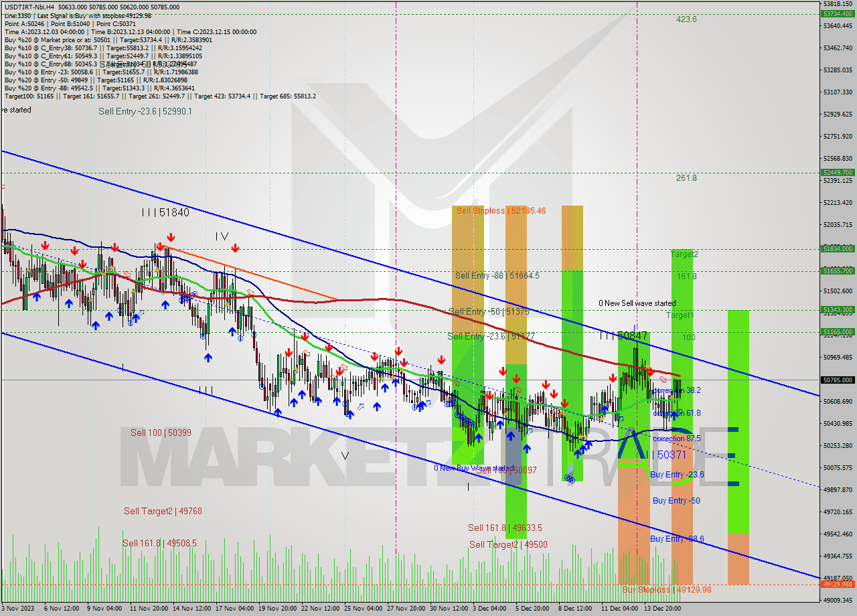Viewport: 857px width, 616px height.
Task: Click the 'Sell Target2 | 49500' label
Action: coord(508,544)
